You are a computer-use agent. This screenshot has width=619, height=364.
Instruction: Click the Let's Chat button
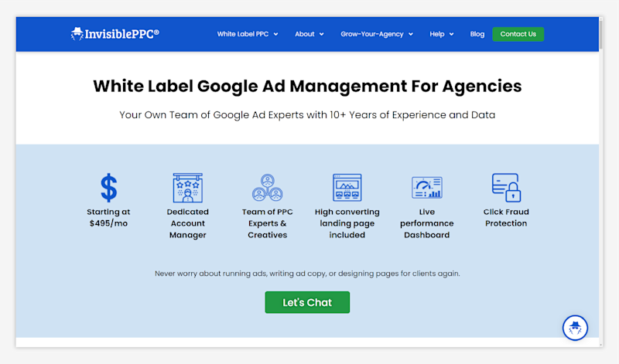(307, 302)
